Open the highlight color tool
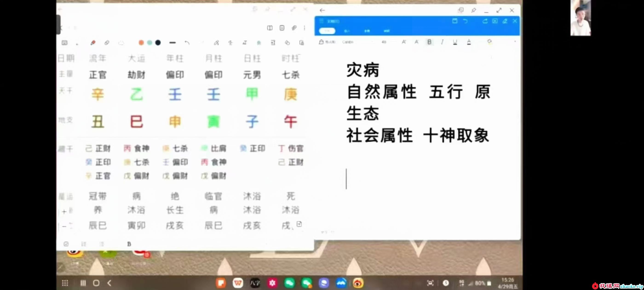The width and height of the screenshot is (644, 290). [x=489, y=42]
